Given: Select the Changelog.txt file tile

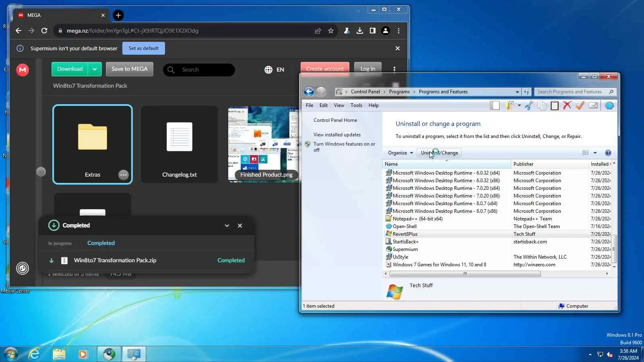Looking at the screenshot, I should point(180,144).
